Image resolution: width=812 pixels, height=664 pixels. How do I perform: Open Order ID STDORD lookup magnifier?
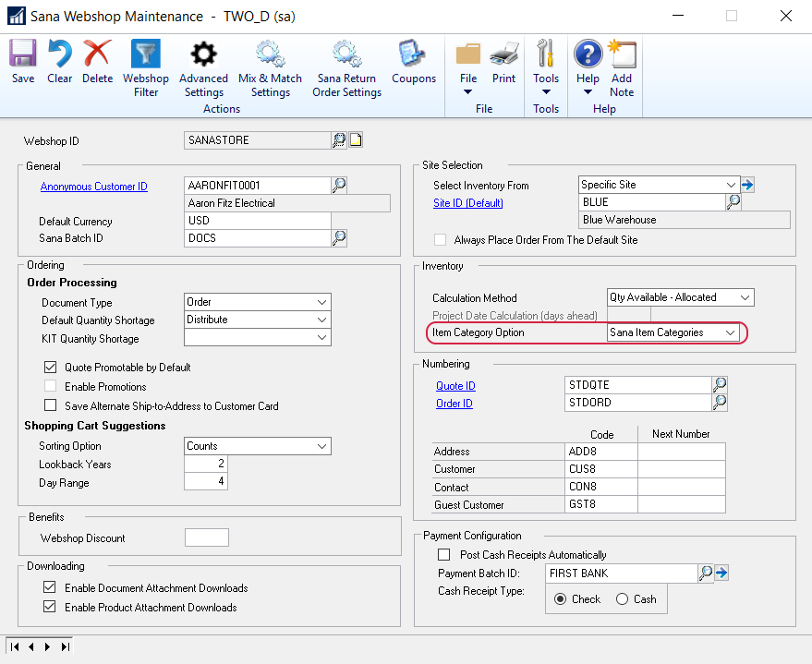(720, 402)
